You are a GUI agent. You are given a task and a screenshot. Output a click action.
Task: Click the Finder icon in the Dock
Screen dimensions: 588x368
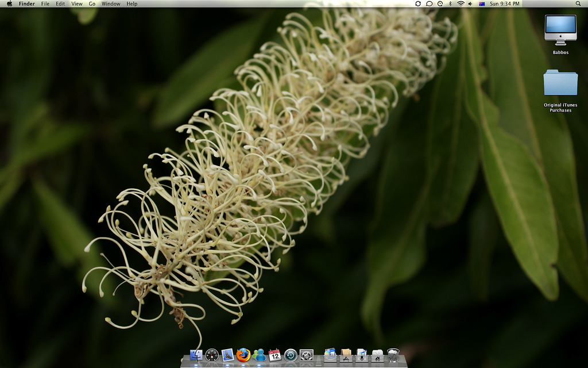click(x=196, y=355)
